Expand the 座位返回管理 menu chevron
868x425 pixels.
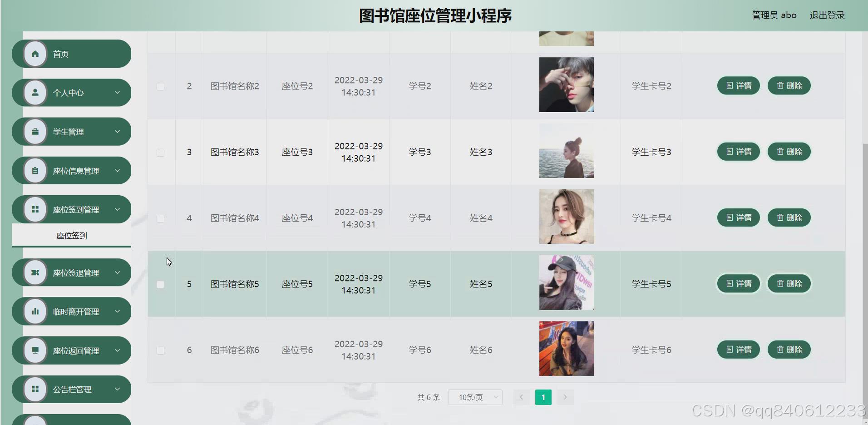118,351
